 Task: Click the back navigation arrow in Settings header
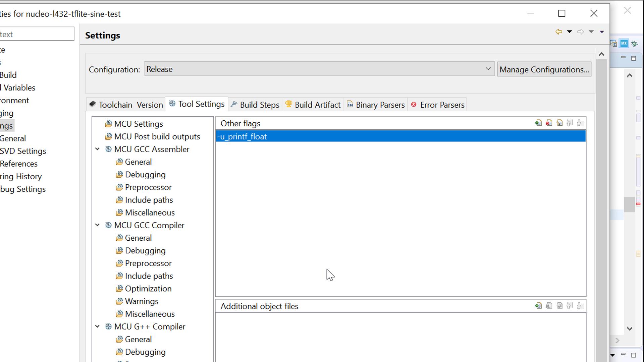[x=559, y=32]
